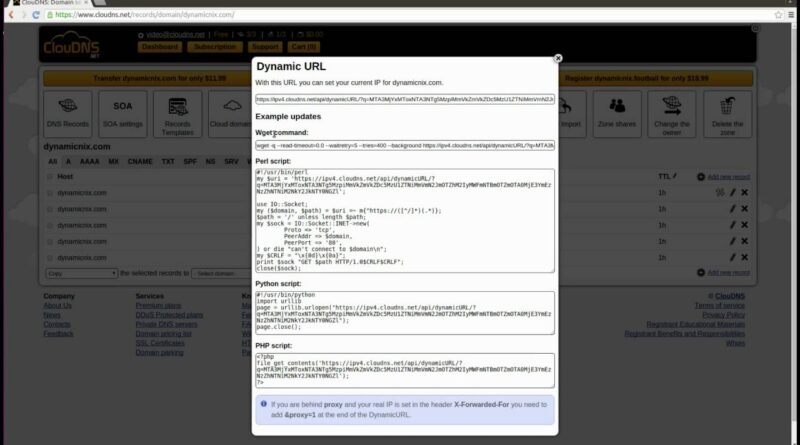Filter records by the All tab
Image resolution: width=800 pixels, height=445 pixels.
pyautogui.click(x=53, y=161)
